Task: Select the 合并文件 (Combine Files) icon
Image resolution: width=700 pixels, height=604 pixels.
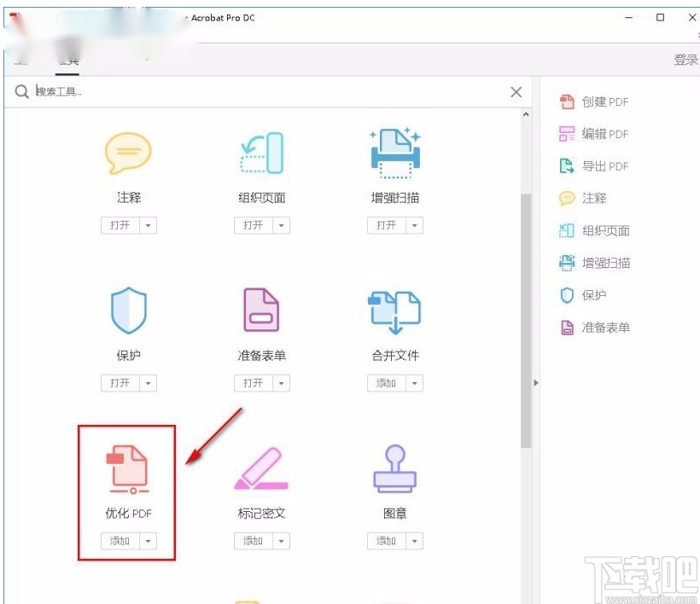Action: click(394, 310)
